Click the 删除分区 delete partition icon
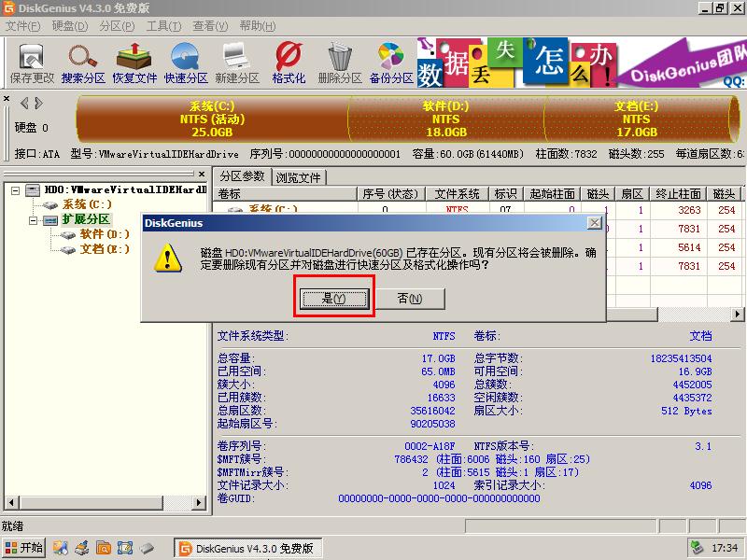This screenshot has width=747, height=560. [x=340, y=63]
